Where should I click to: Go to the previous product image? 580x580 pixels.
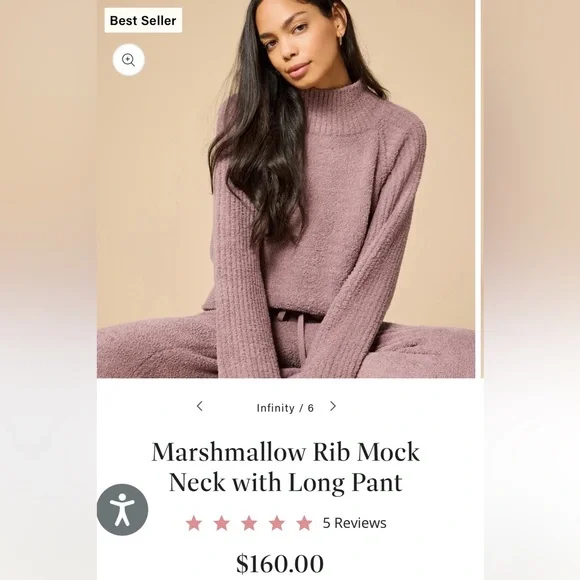[x=200, y=406]
